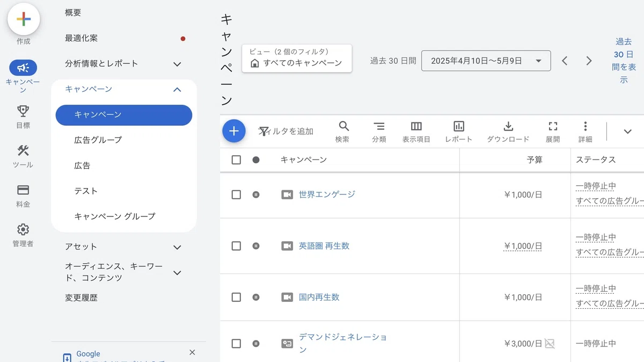
Task: Check the デマンドジェネレーション row checkbox
Action: [x=236, y=343]
